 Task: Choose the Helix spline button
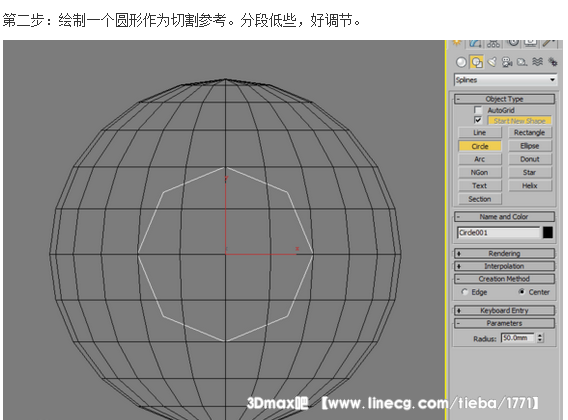point(530,186)
